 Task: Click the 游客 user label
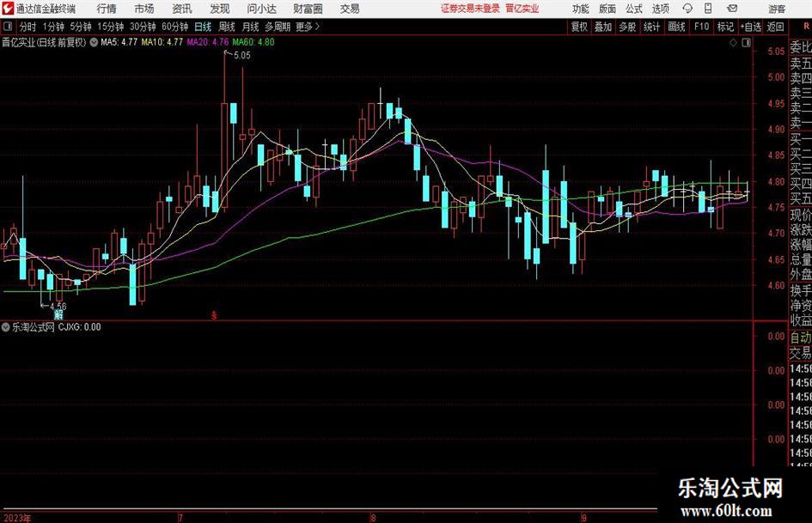click(776, 9)
